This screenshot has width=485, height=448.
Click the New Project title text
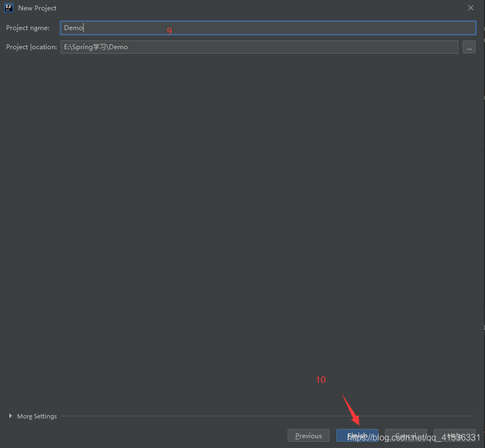(37, 8)
